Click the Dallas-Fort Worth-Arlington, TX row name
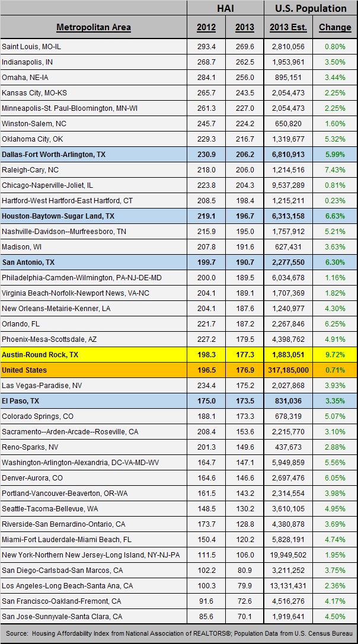 click(x=53, y=154)
